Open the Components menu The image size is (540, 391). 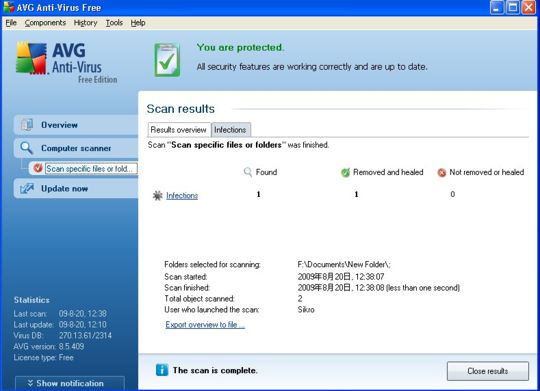click(x=45, y=23)
